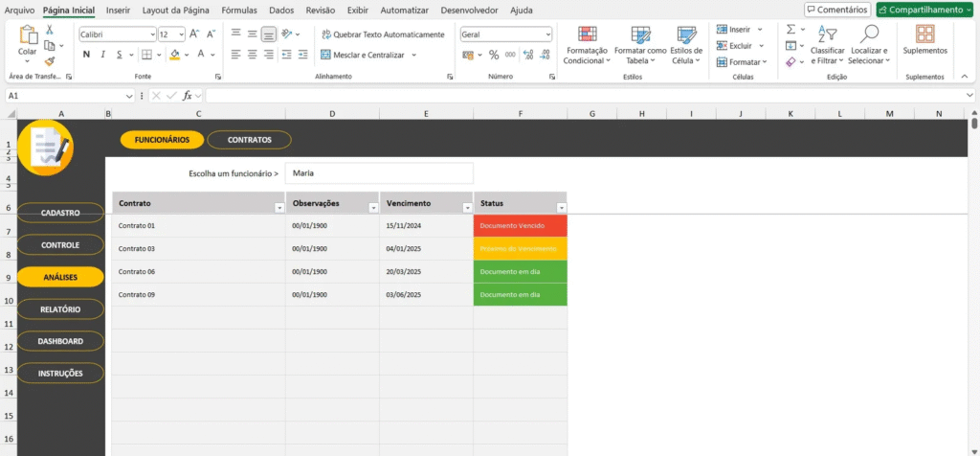Open the fill color picker arrow
The height and width of the screenshot is (456, 980).
(188, 55)
